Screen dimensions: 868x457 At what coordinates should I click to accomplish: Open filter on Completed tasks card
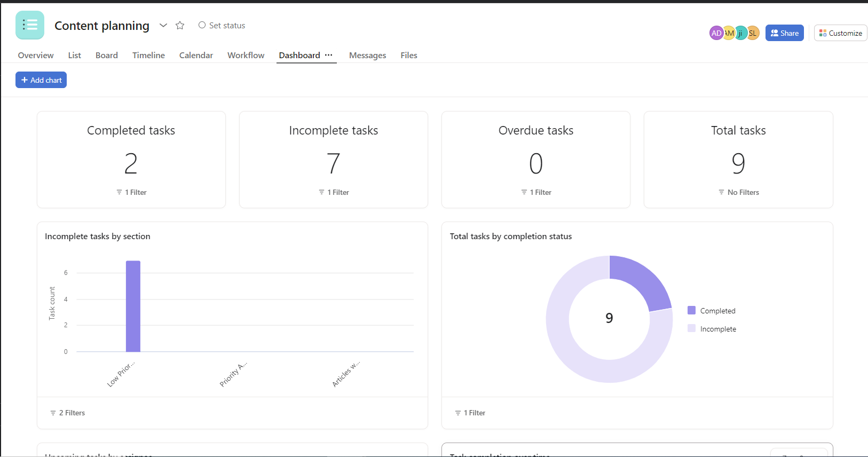click(131, 192)
